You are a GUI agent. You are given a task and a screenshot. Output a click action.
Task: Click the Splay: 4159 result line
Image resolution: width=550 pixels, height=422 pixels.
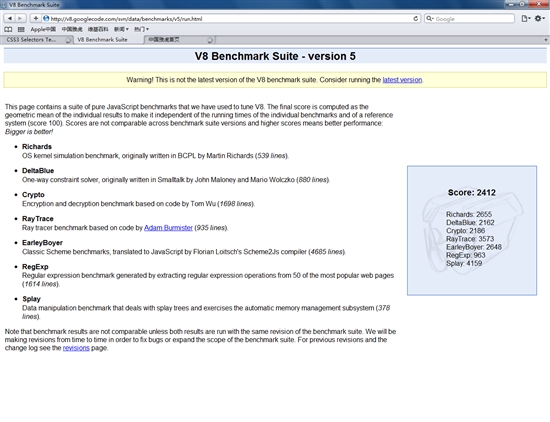click(x=464, y=263)
